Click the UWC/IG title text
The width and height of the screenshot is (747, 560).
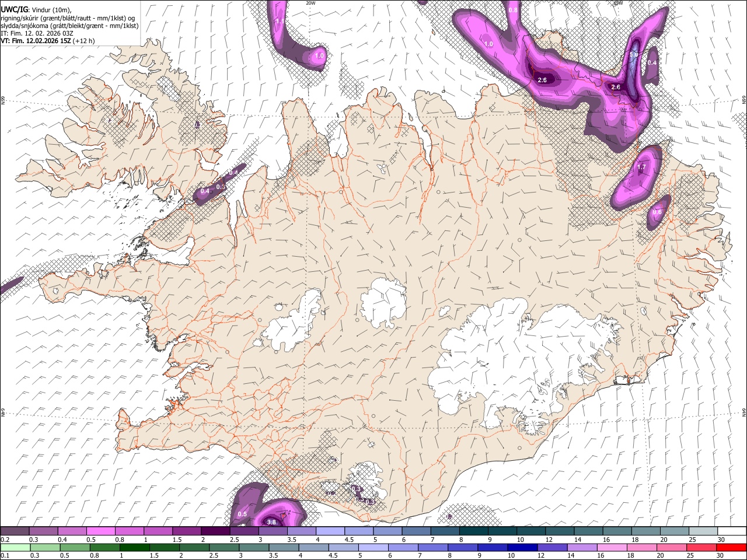coord(15,10)
